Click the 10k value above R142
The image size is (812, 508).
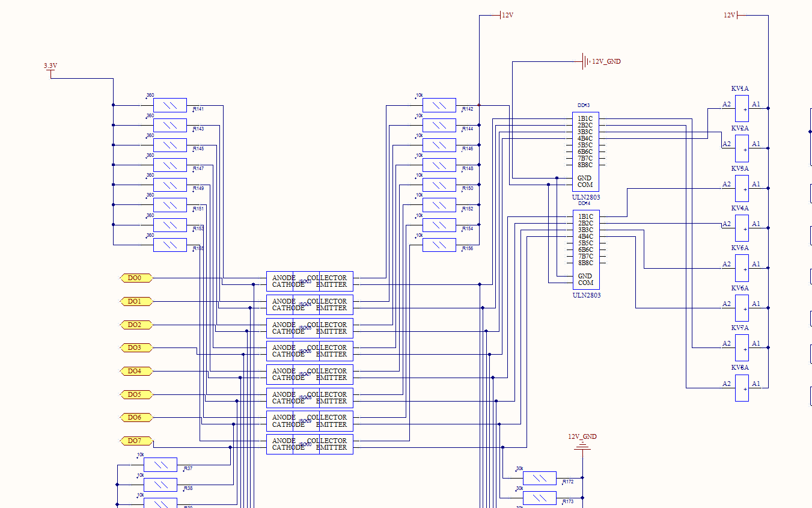click(x=420, y=95)
